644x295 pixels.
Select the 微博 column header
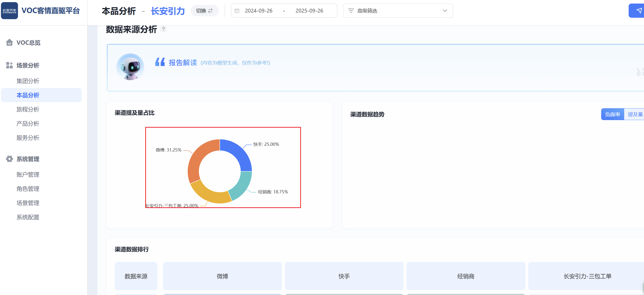222,276
